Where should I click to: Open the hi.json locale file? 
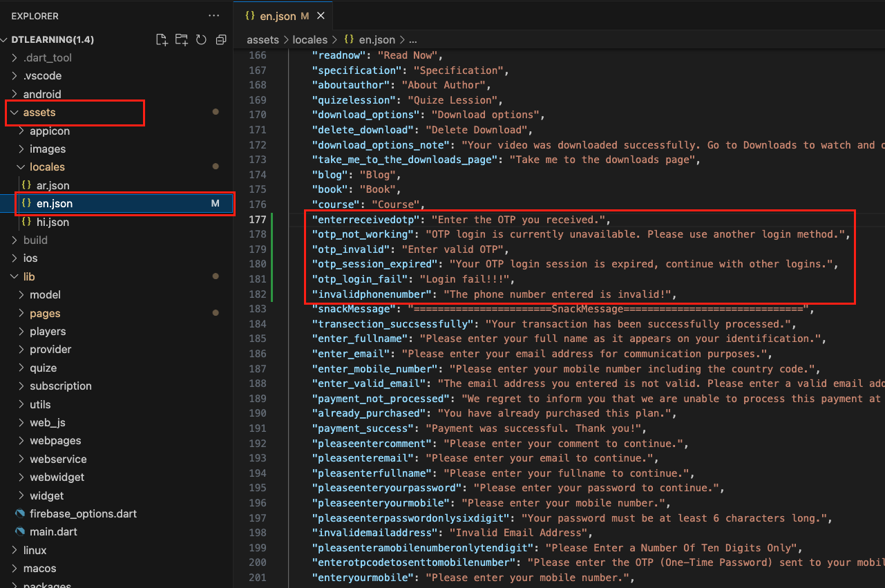click(53, 222)
